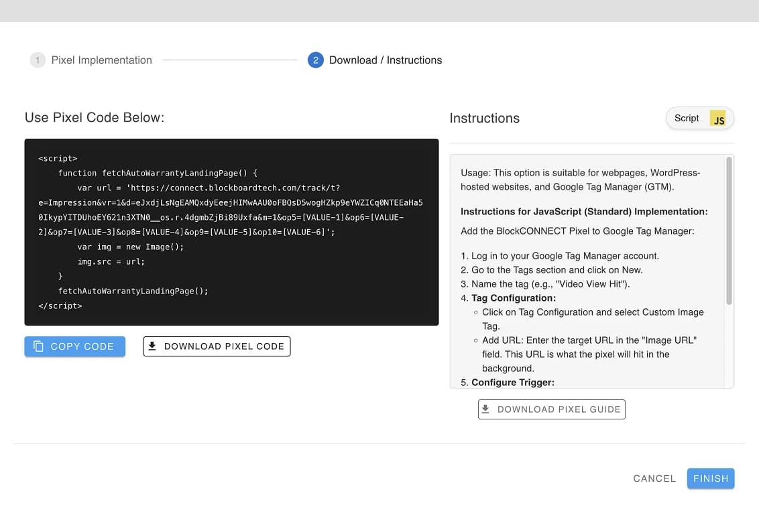The width and height of the screenshot is (759, 532).
Task: Click 'fetchAutoWarrantyLandingPage();' call line in code
Action: 133,291
